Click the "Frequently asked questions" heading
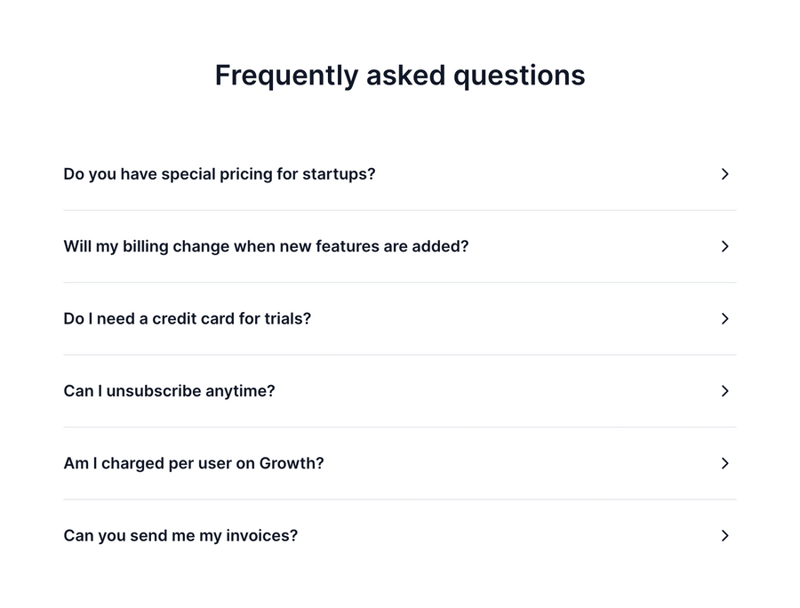This screenshot has height=608, width=800. click(x=398, y=74)
